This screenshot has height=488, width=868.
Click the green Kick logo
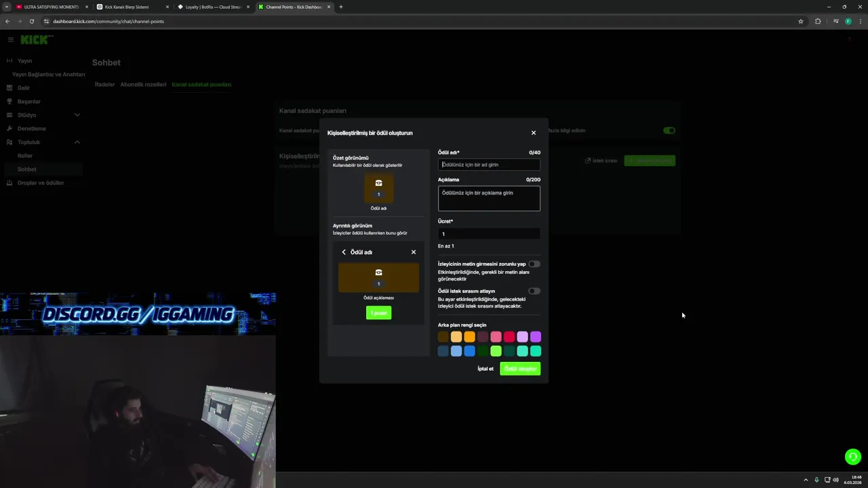(x=35, y=40)
